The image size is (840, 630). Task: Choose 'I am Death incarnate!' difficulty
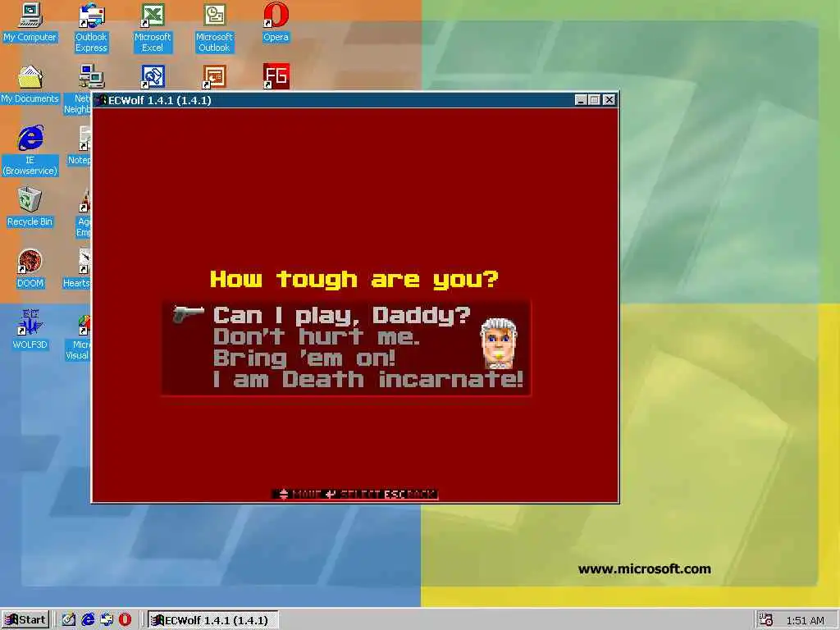coord(367,380)
